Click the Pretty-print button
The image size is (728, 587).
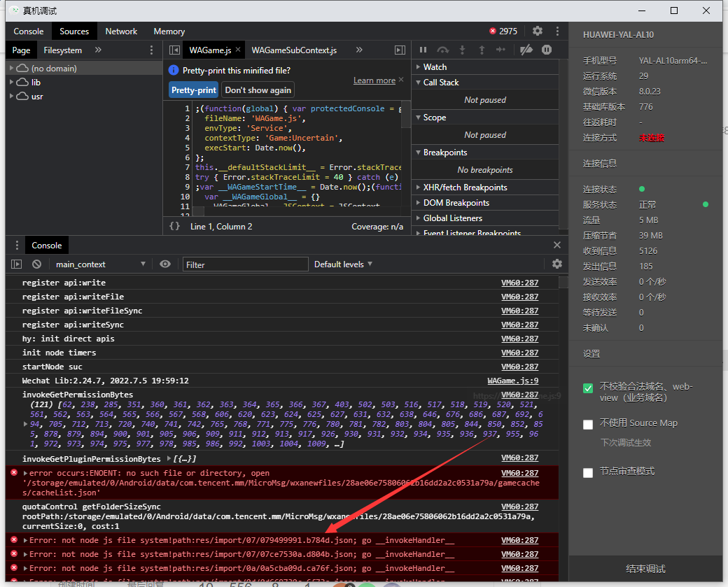pyautogui.click(x=194, y=90)
